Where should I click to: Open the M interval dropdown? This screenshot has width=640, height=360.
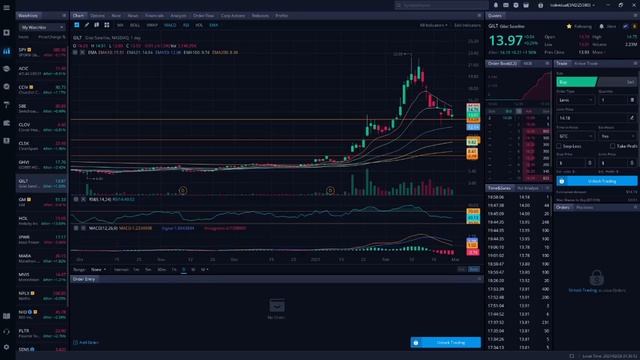[x=204, y=269]
